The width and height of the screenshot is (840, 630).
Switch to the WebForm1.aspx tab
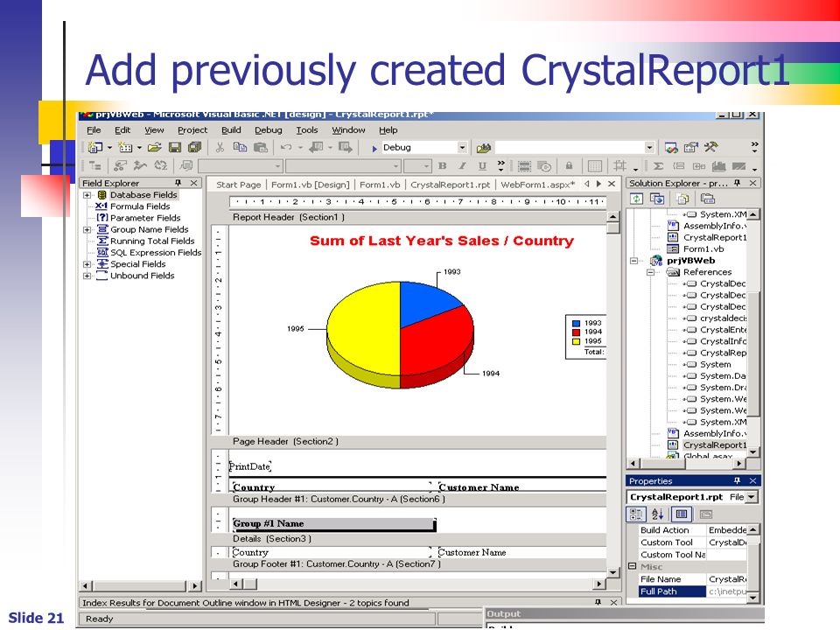537,185
